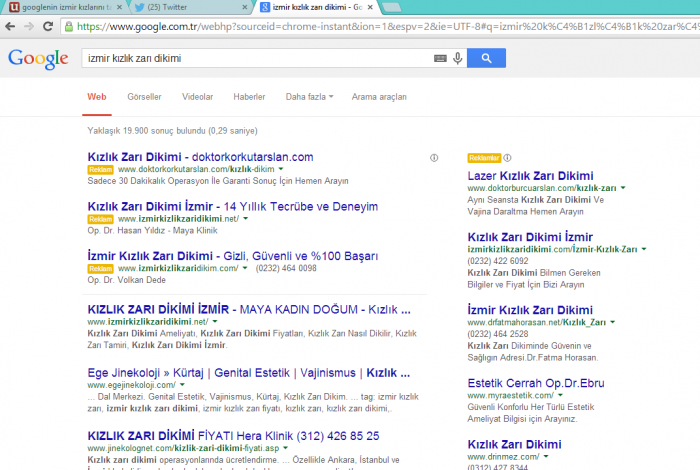This screenshot has height=470, width=700.
Task: Open a new tab button
Action: (x=392, y=7)
